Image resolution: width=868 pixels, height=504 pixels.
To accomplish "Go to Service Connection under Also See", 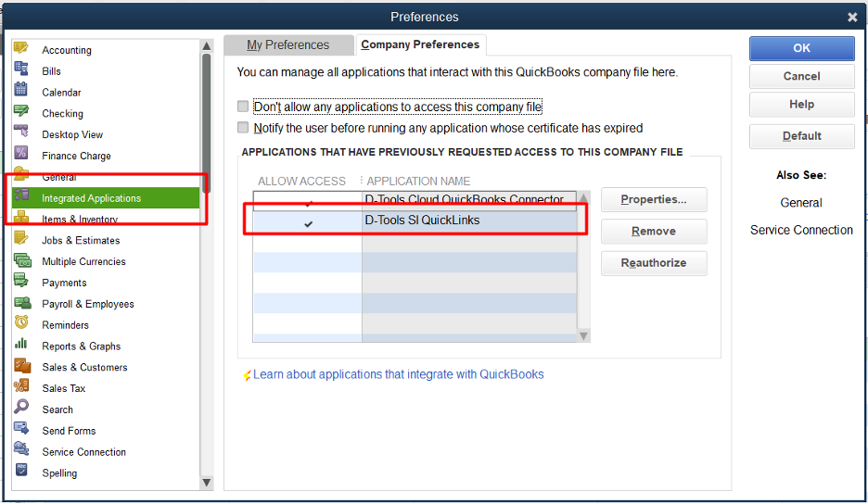I will [x=801, y=230].
